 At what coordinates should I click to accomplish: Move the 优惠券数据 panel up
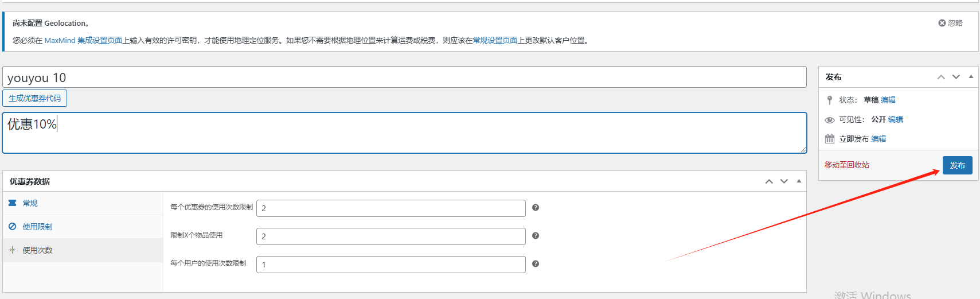tap(769, 181)
